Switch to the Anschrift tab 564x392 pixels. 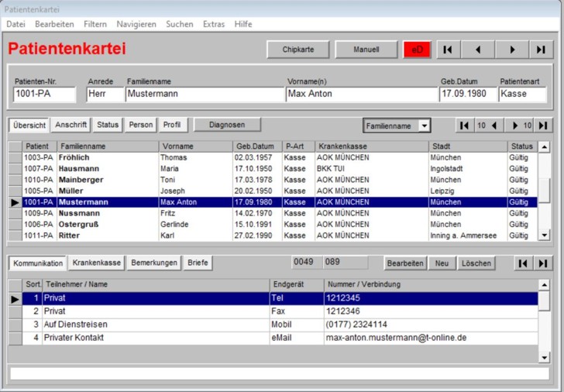(72, 125)
